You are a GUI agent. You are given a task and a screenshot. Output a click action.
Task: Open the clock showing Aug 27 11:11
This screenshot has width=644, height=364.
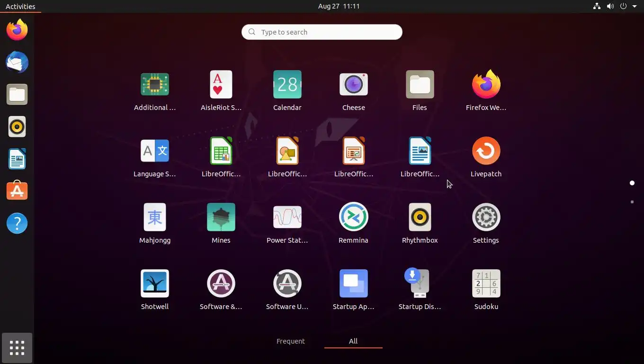(339, 6)
